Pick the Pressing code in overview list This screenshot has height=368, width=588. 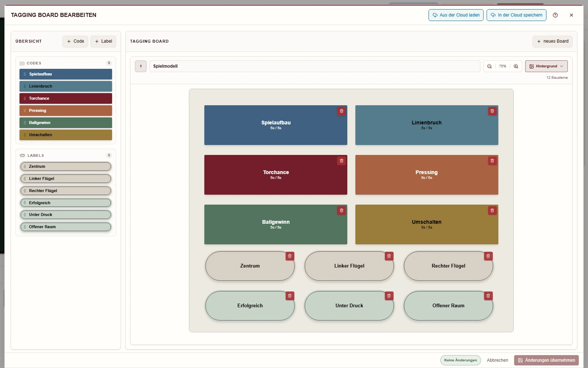[x=66, y=110]
